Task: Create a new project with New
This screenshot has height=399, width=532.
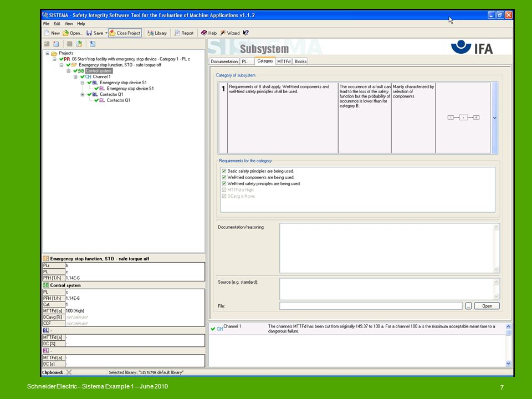Action: [52, 33]
